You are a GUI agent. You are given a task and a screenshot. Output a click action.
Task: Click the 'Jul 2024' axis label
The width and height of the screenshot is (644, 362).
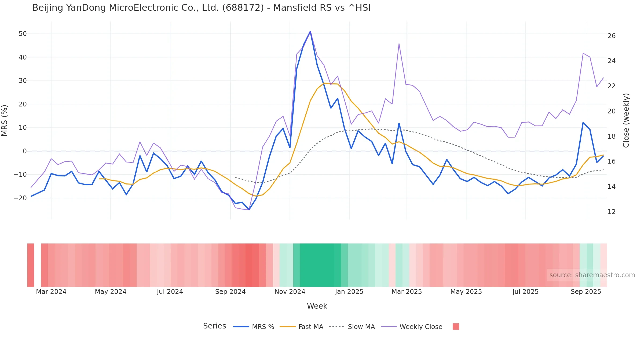tap(170, 292)
